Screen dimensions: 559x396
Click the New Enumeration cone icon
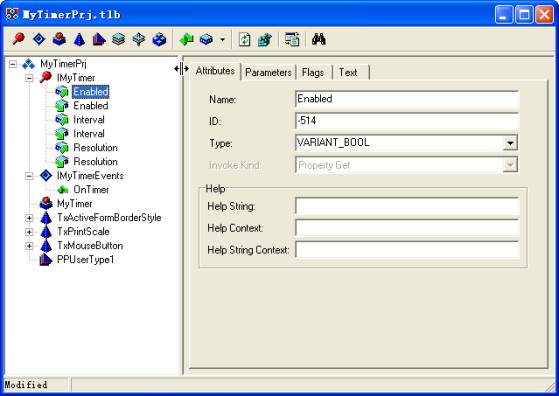coord(79,39)
